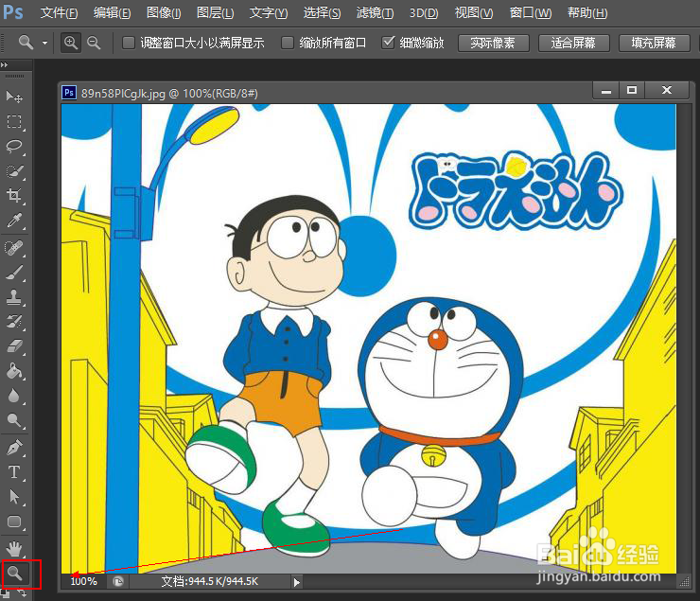
Task: Open the 滤镜(T) menu
Action: [x=375, y=12]
